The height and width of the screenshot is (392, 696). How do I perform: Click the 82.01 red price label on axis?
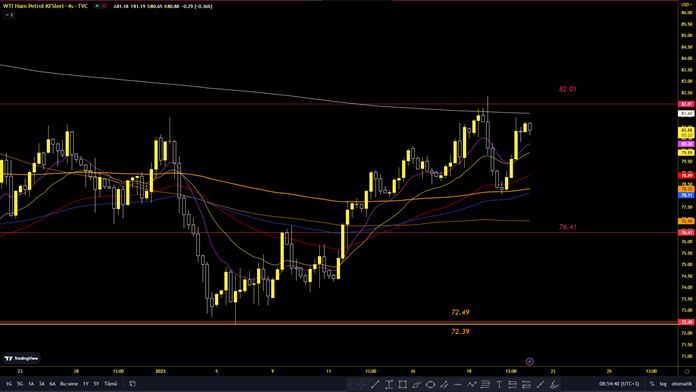point(686,104)
